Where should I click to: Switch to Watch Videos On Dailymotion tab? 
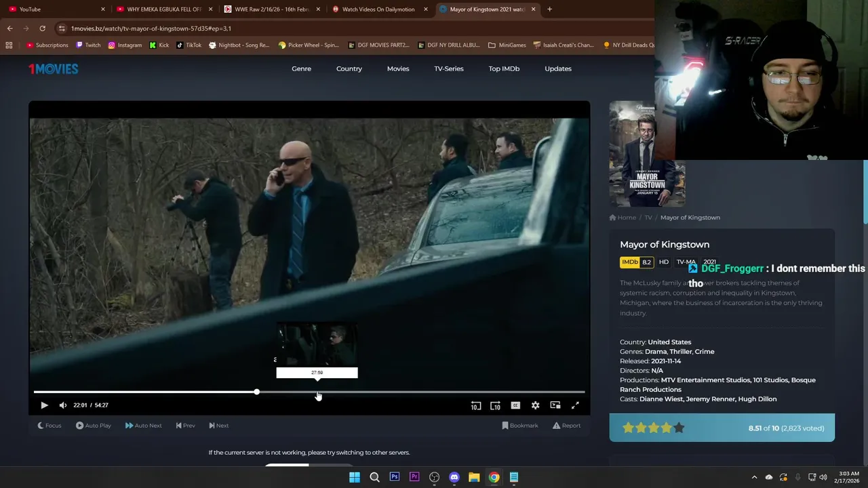coord(380,9)
